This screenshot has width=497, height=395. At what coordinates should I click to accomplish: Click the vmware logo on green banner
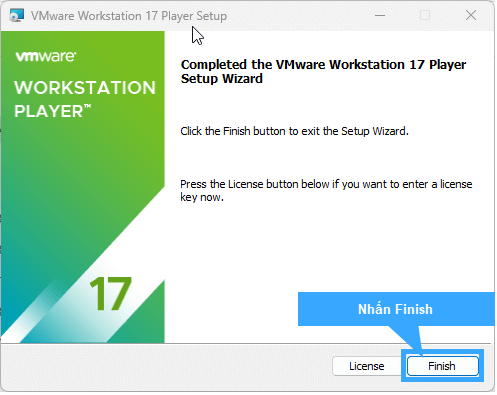tap(46, 56)
